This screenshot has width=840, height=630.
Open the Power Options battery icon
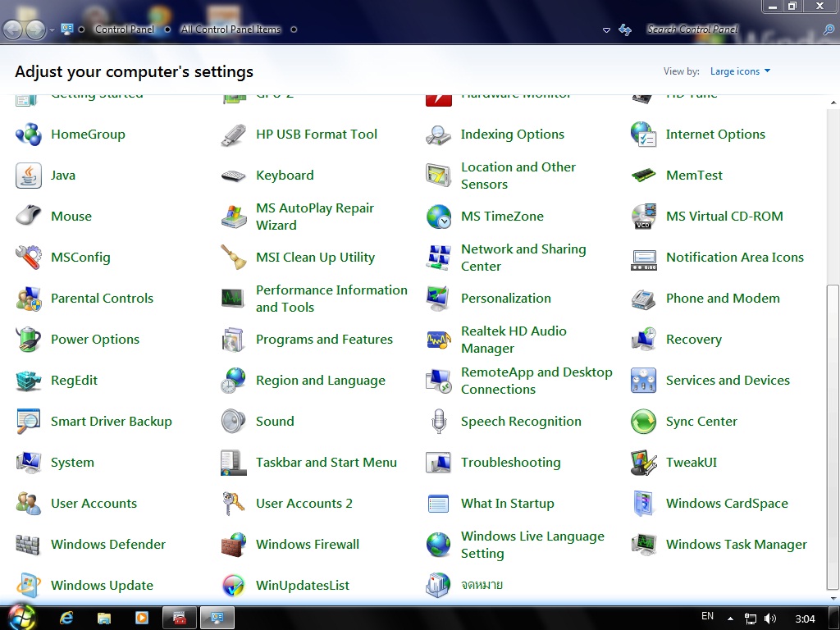29,339
